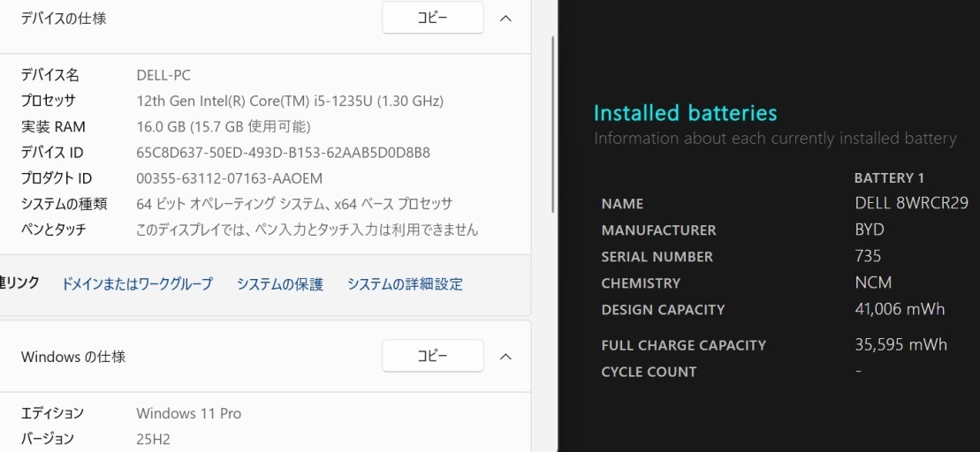
Task: Open the システムの詳細設定 link
Action: [405, 284]
